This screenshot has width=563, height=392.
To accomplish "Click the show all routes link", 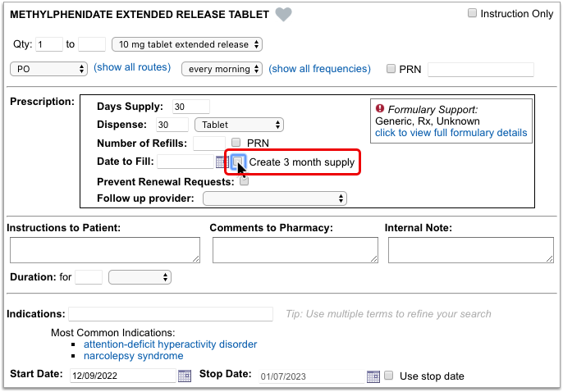I will point(132,67).
